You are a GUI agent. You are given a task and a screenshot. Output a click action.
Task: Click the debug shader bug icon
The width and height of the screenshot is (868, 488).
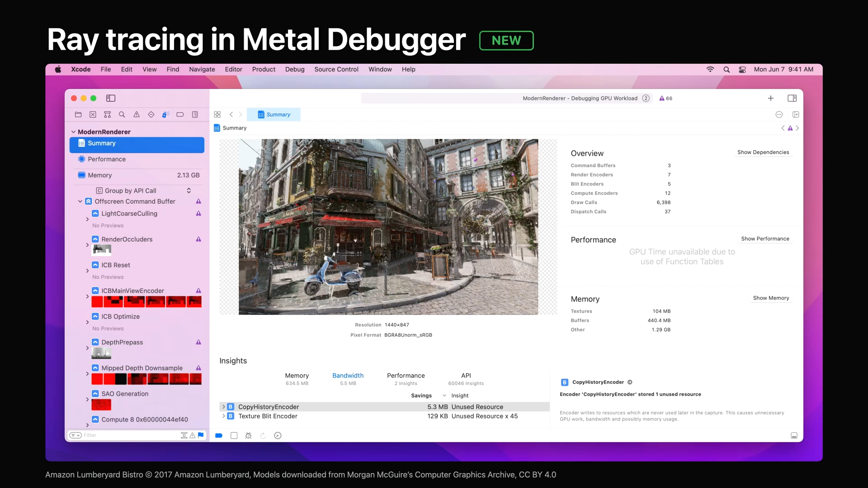(248, 436)
